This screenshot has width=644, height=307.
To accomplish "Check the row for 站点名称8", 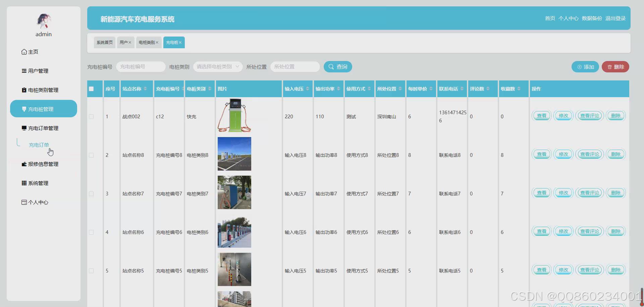I will [91, 155].
